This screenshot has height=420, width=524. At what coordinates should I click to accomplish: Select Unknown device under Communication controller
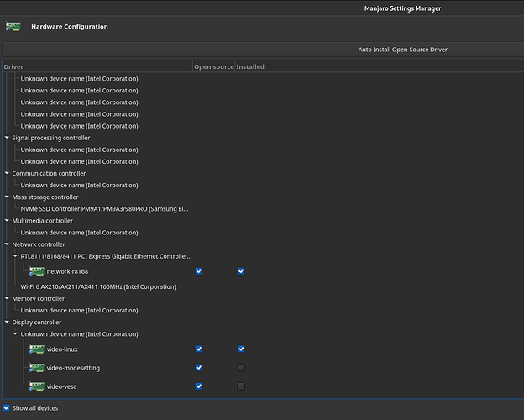[x=79, y=186]
